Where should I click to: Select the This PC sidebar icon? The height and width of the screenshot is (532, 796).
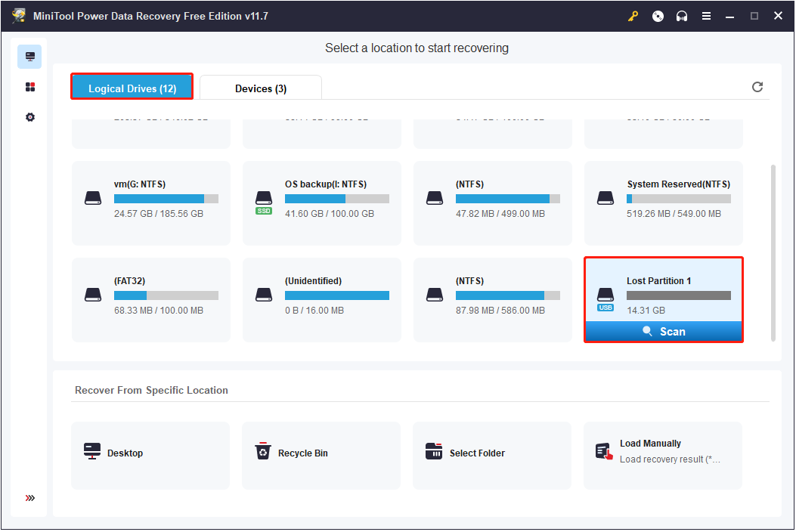click(x=29, y=57)
